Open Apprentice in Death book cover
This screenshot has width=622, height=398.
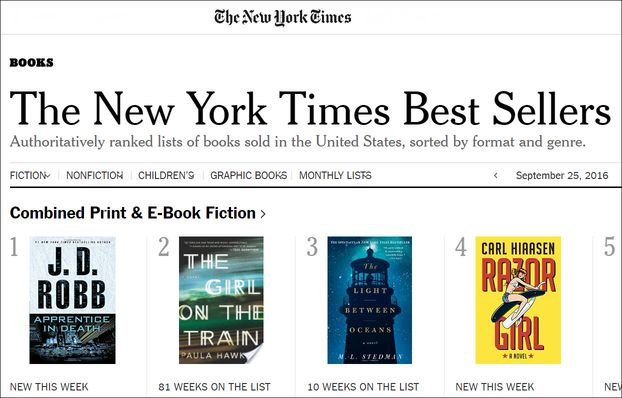pos(73,300)
